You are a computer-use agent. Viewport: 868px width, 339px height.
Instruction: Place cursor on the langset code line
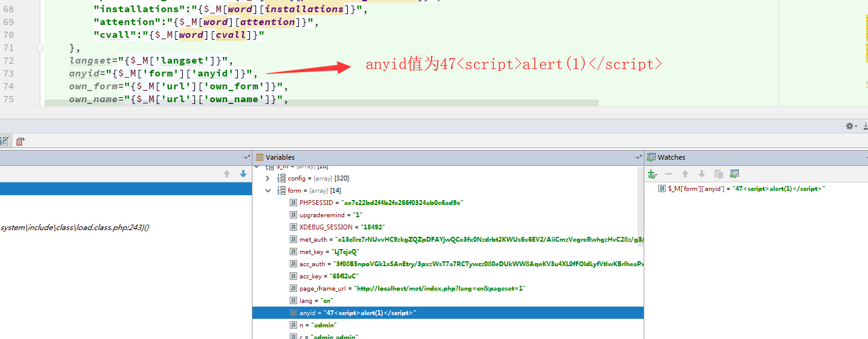point(151,61)
